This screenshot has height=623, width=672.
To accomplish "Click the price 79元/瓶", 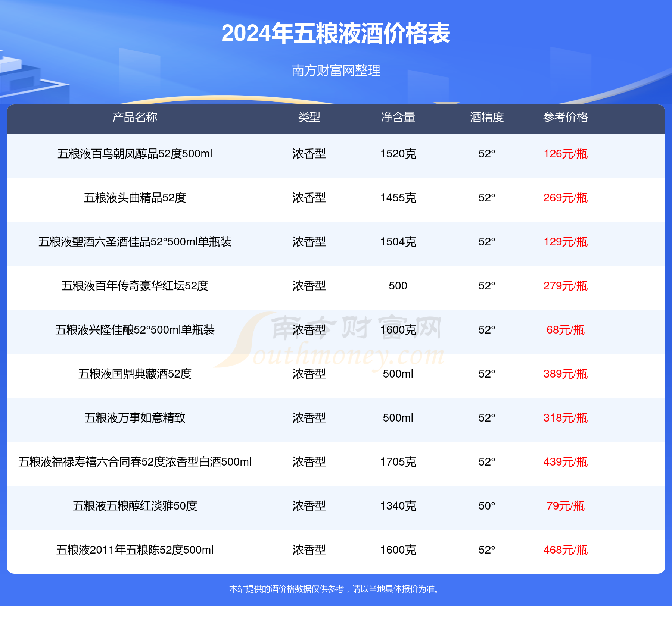I will click(566, 506).
